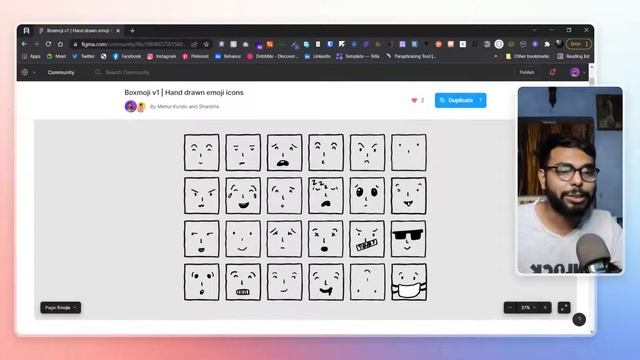Image resolution: width=640 pixels, height=360 pixels.
Task: Expand the Duplicate button arrow options
Action: (x=481, y=100)
